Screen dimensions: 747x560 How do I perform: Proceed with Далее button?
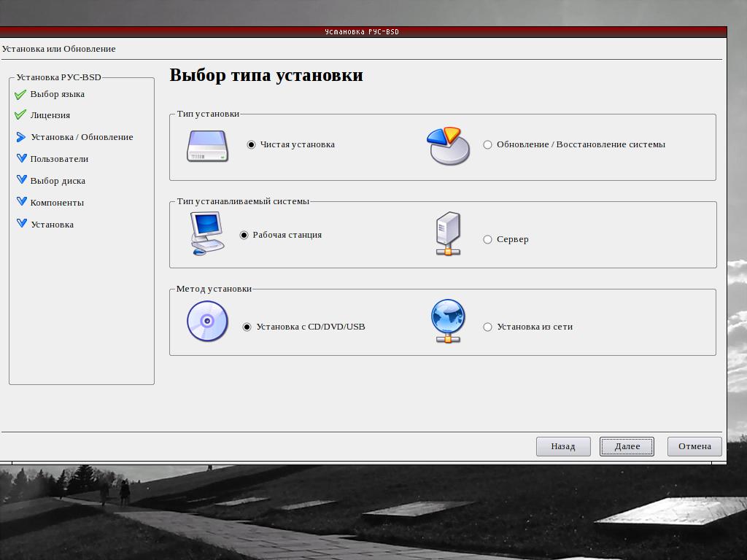(x=627, y=447)
